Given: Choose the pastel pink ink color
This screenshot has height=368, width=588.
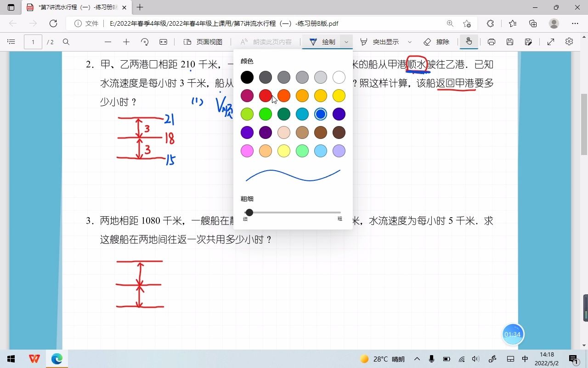Looking at the screenshot, I should (x=247, y=151).
